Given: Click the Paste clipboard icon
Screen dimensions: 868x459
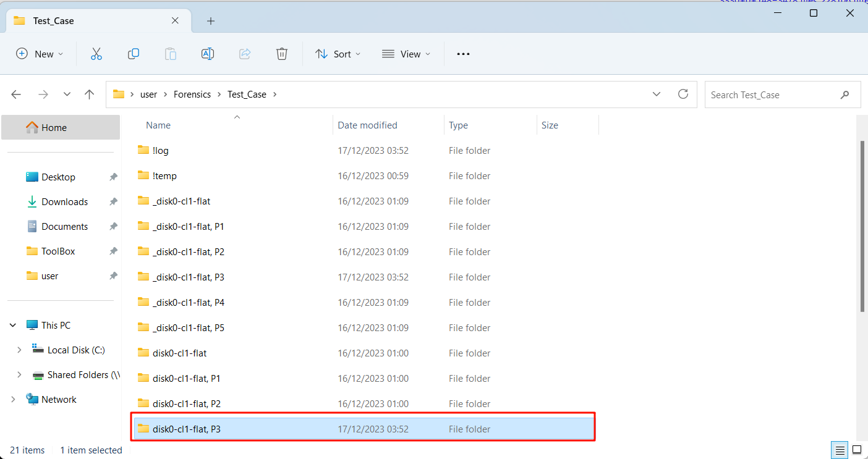Looking at the screenshot, I should pos(171,54).
